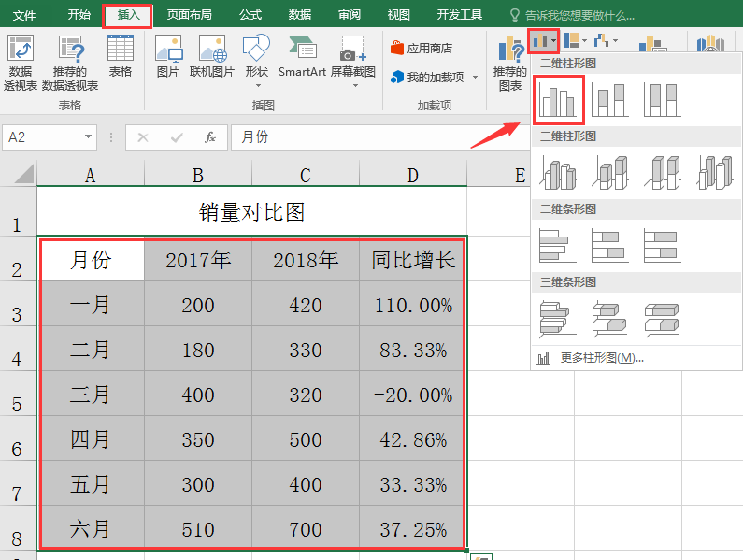Insert a PivotTable with the 数据透视表 icon
Viewport: 743px width, 560px height.
[21, 63]
